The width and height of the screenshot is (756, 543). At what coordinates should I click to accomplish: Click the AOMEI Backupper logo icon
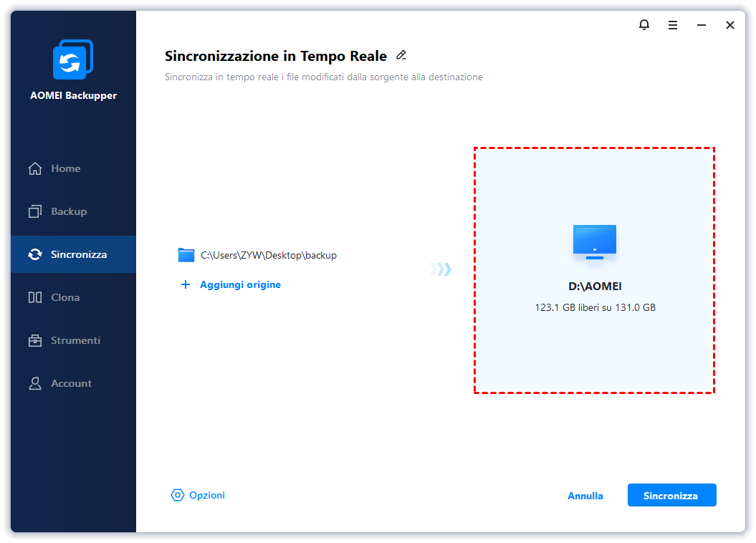[73, 59]
